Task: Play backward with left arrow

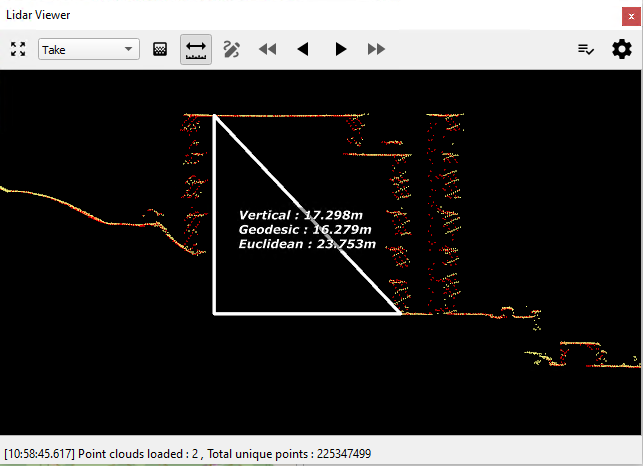Action: click(303, 49)
